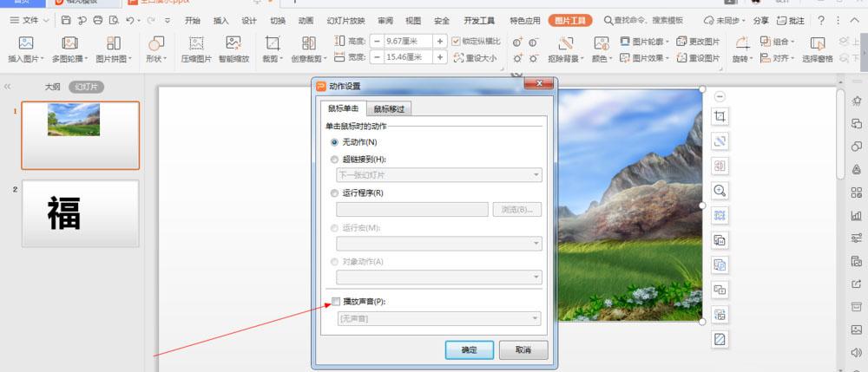Undo the last action
Screen dimensions: 868x372
click(x=129, y=21)
